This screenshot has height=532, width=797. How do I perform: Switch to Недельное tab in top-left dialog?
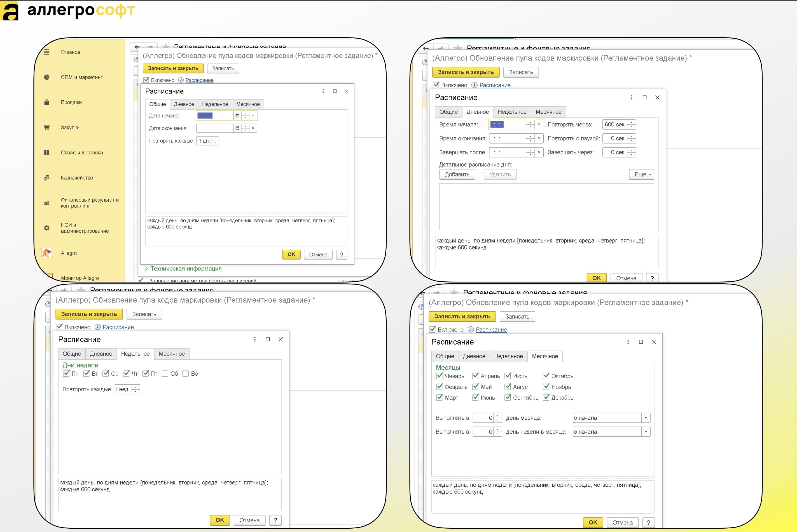click(215, 104)
